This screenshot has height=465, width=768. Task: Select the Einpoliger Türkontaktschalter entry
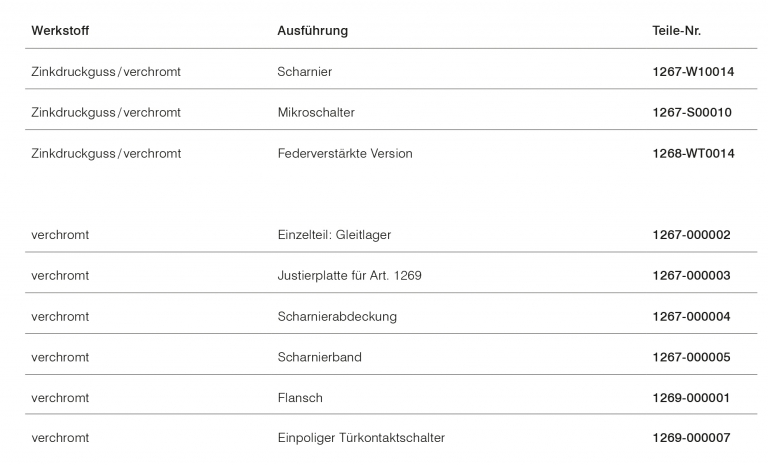361,438
